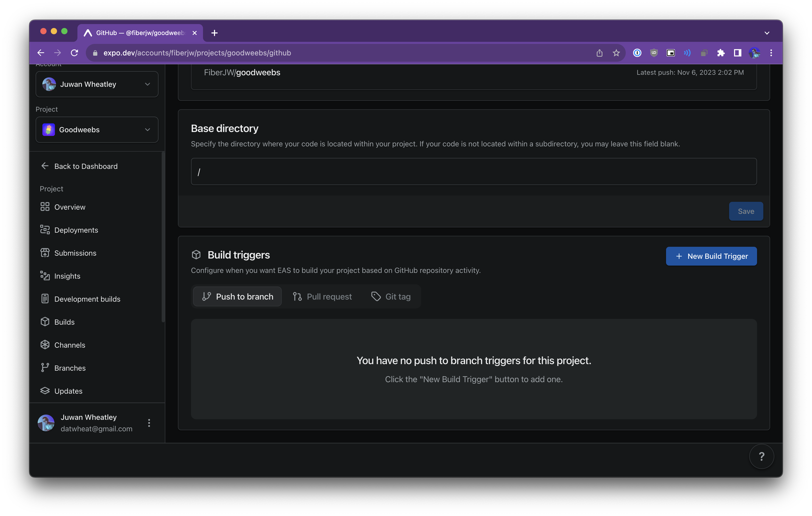Click the help question mark button

[x=762, y=456]
